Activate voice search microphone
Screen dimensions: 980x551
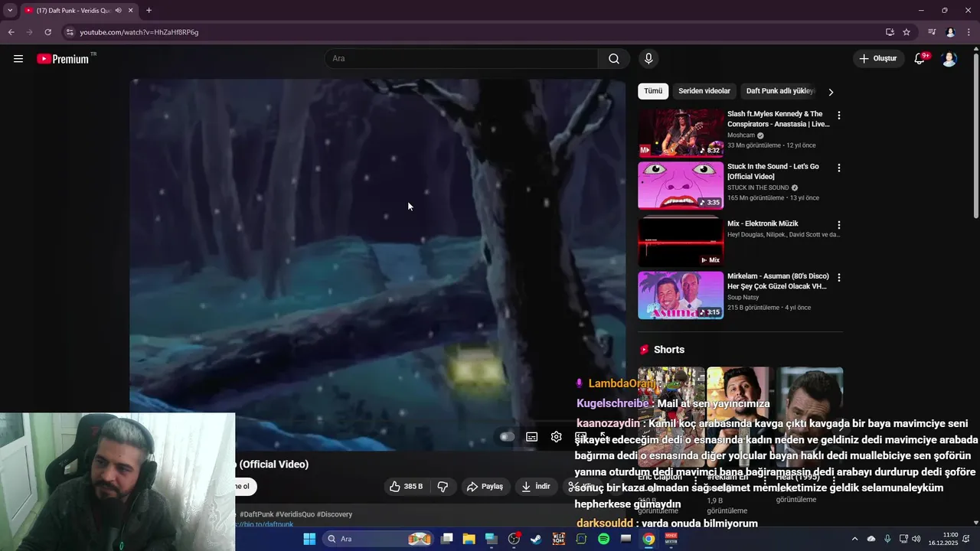[x=648, y=59]
